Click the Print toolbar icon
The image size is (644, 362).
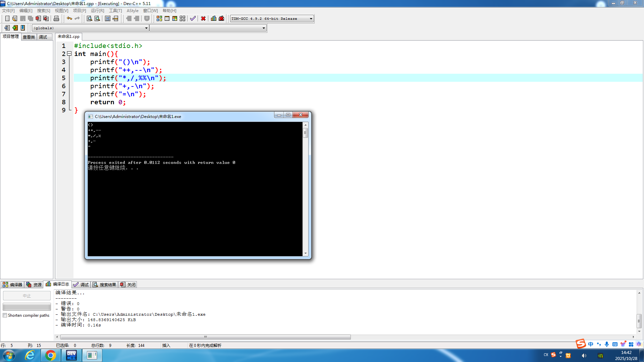point(56,18)
